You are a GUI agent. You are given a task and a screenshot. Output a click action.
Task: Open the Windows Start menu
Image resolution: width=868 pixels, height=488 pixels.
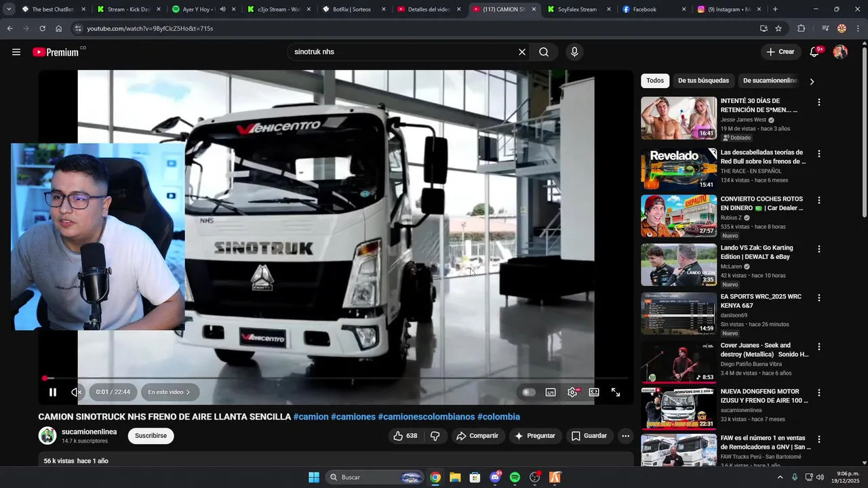[313, 477]
